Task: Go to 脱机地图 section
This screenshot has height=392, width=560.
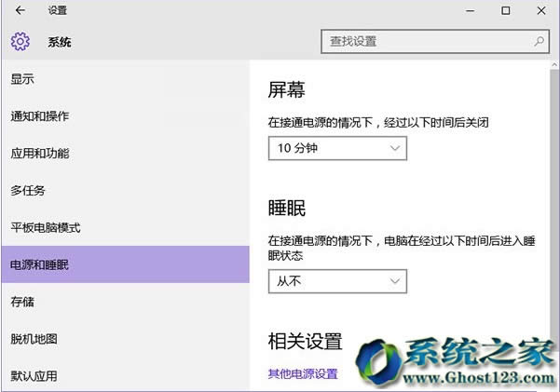Action: [34, 339]
